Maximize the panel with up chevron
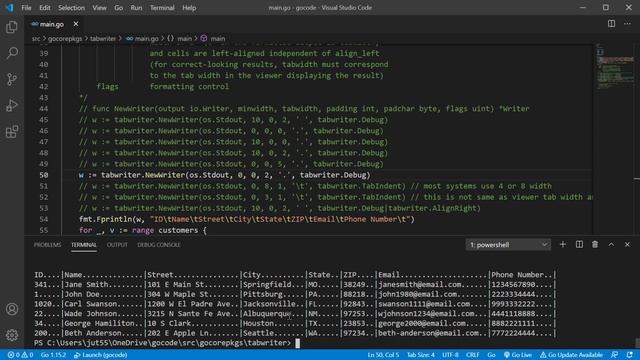Viewport: 640px width, 360px height. click(x=611, y=244)
